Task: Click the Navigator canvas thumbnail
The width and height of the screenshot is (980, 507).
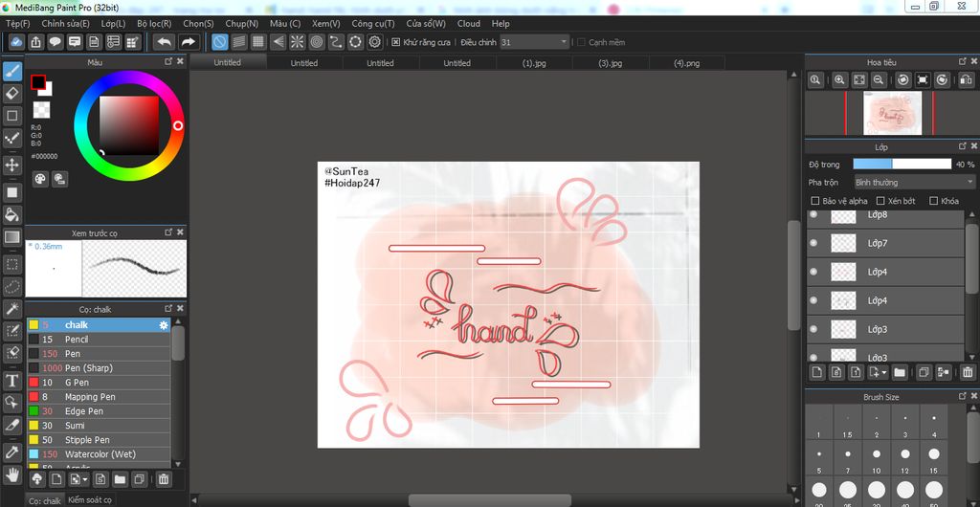Action: [x=893, y=113]
